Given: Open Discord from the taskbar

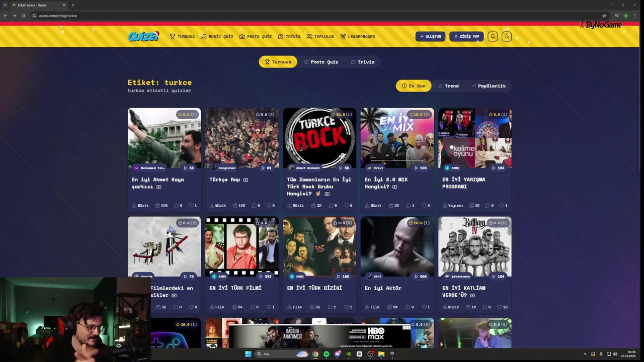Looking at the screenshot, I should pos(338,354).
